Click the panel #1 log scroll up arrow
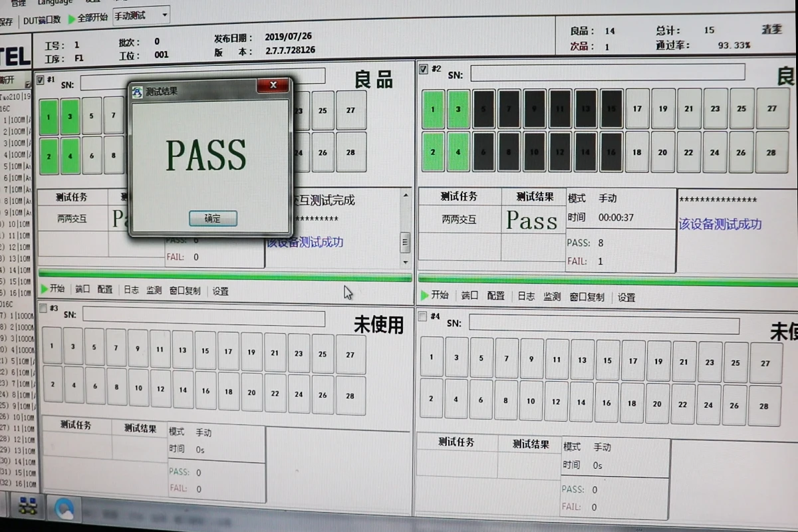The image size is (798, 532). pos(406,195)
